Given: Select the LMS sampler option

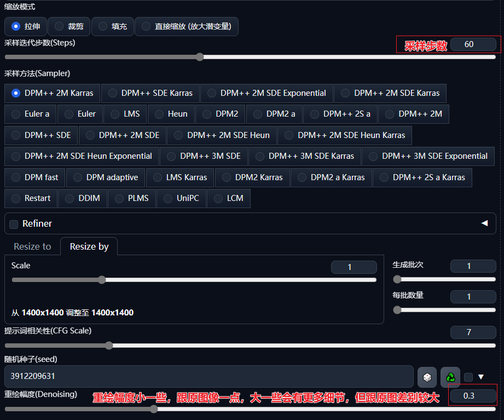Looking at the screenshot, I should (125, 114).
